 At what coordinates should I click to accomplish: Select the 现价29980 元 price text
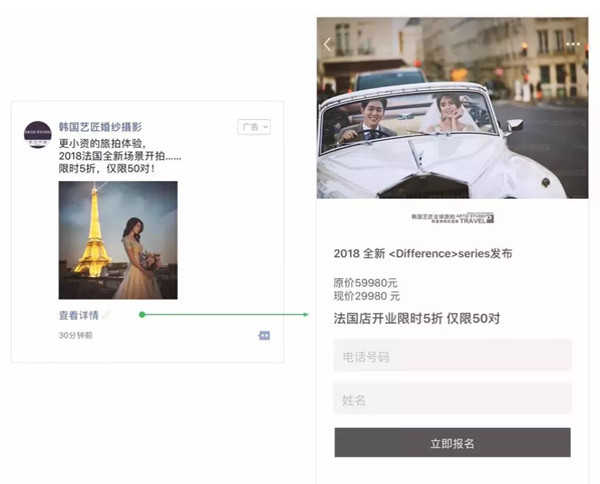[x=367, y=296]
